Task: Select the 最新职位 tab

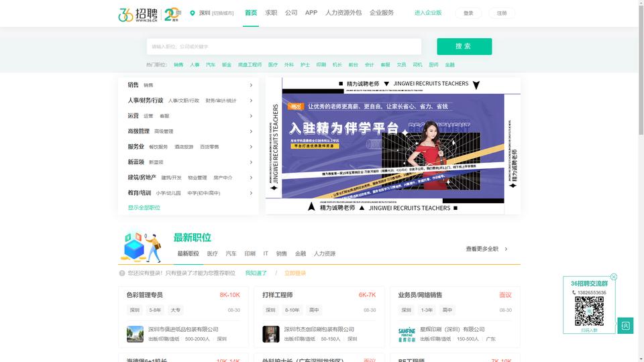Action: point(188,253)
